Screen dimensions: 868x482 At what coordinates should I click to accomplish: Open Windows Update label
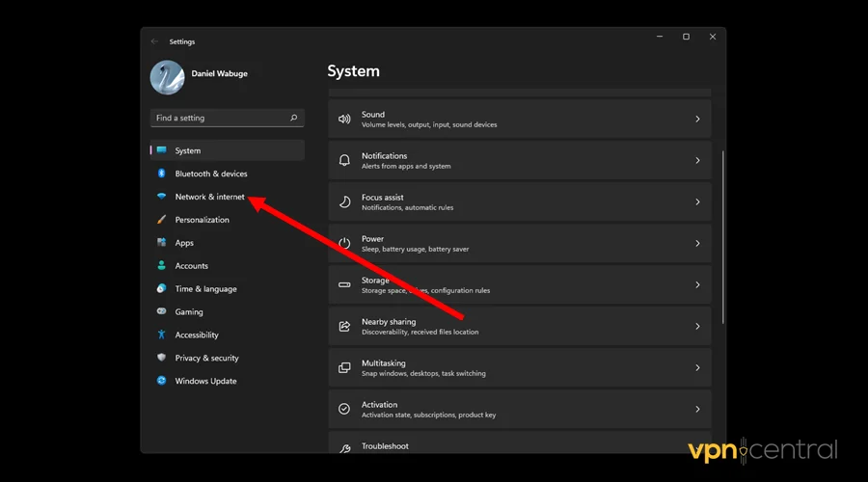206,381
